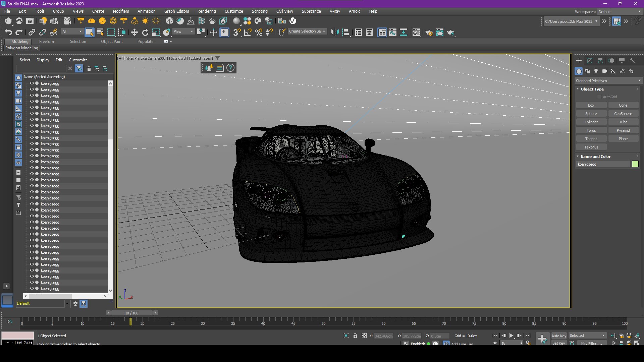The image size is (644, 362).
Task: Open the Schematic View icon
Action: (404, 33)
